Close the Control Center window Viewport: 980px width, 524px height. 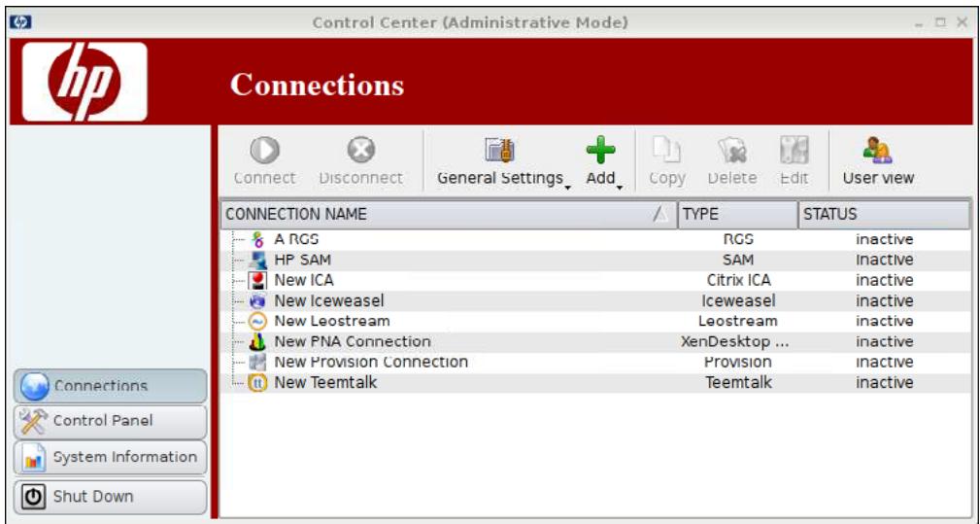pyautogui.click(x=962, y=22)
